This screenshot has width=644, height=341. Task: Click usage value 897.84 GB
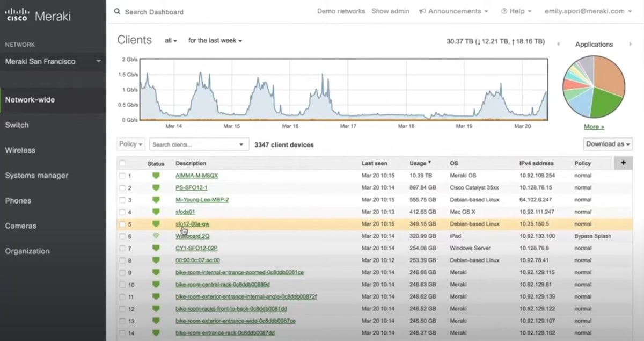423,188
